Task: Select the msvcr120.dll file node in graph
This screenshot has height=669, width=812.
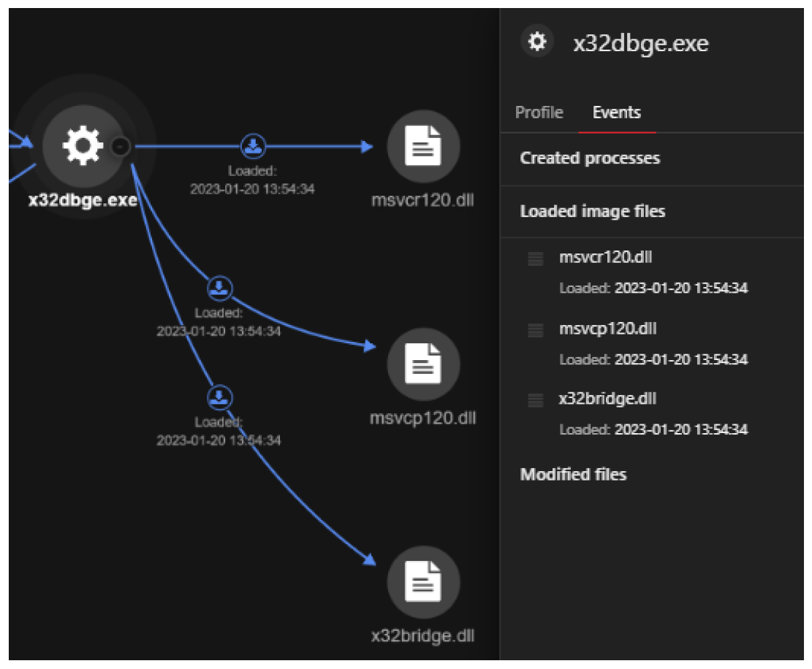Action: (423, 147)
